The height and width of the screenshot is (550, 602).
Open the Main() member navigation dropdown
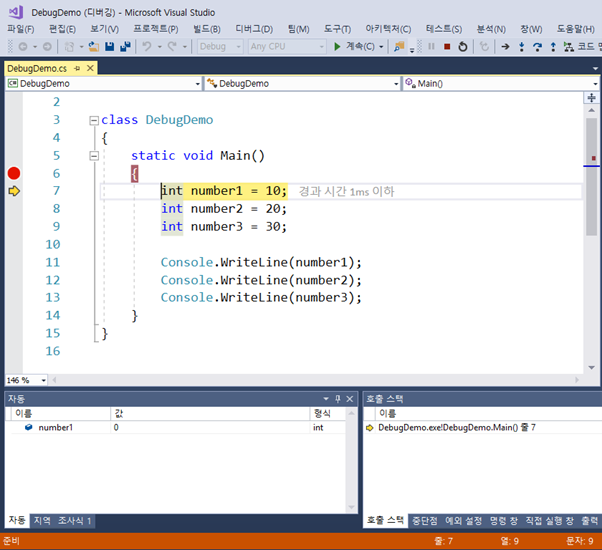(x=500, y=84)
